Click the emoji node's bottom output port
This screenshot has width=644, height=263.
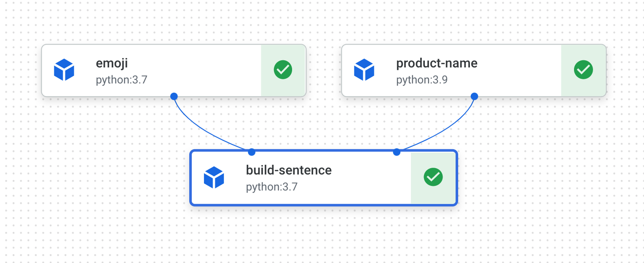coord(174,96)
